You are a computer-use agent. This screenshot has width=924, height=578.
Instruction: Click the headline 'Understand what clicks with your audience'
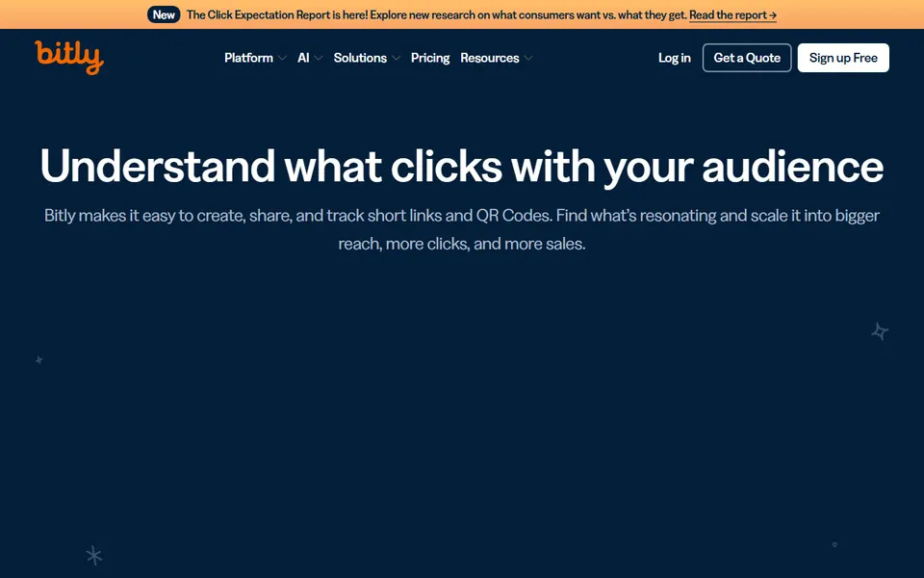coord(462,166)
